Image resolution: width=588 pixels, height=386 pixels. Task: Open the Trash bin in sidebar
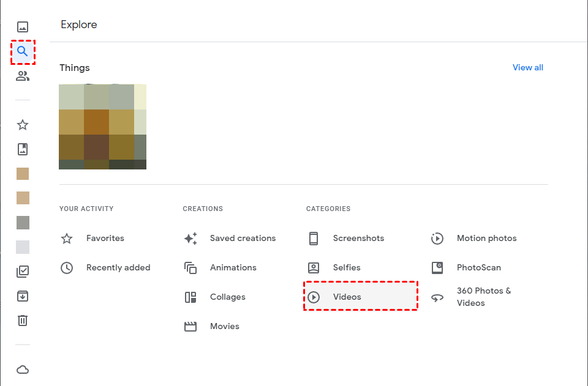point(23,321)
